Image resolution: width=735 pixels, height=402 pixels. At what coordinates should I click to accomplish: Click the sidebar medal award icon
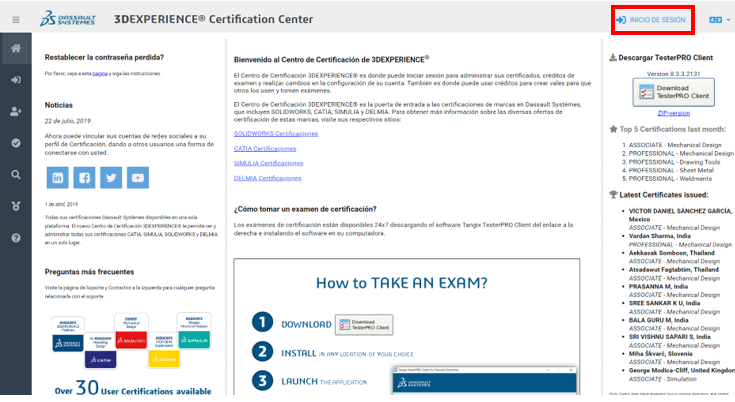(16, 206)
